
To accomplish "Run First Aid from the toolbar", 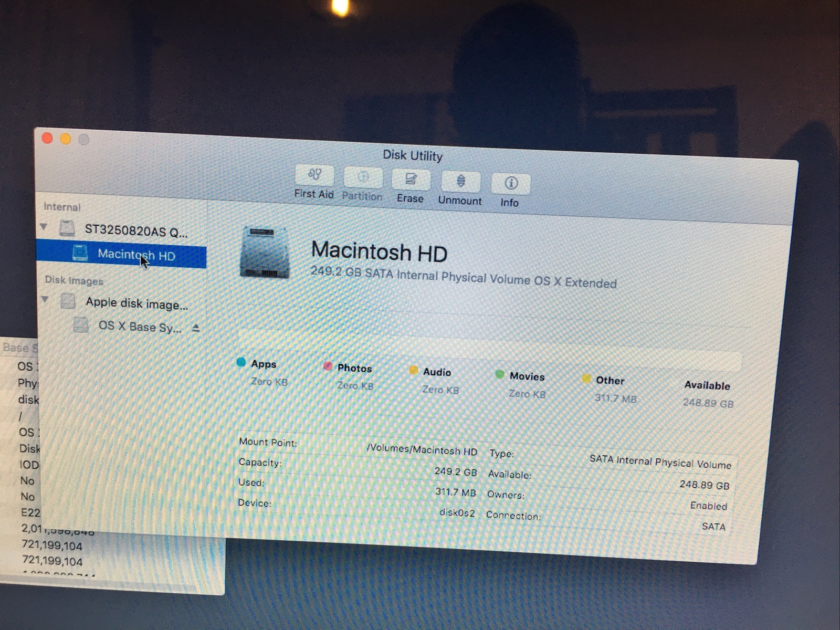I will pyautogui.click(x=314, y=175).
